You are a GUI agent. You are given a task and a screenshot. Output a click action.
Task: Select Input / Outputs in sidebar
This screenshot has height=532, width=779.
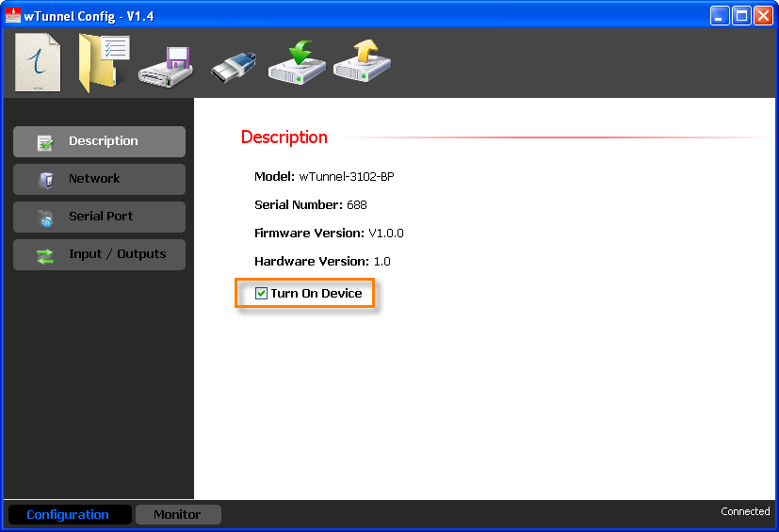coord(99,254)
